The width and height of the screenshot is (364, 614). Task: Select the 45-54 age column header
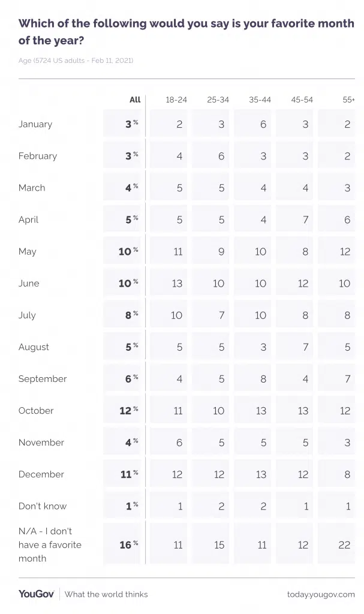click(x=302, y=100)
